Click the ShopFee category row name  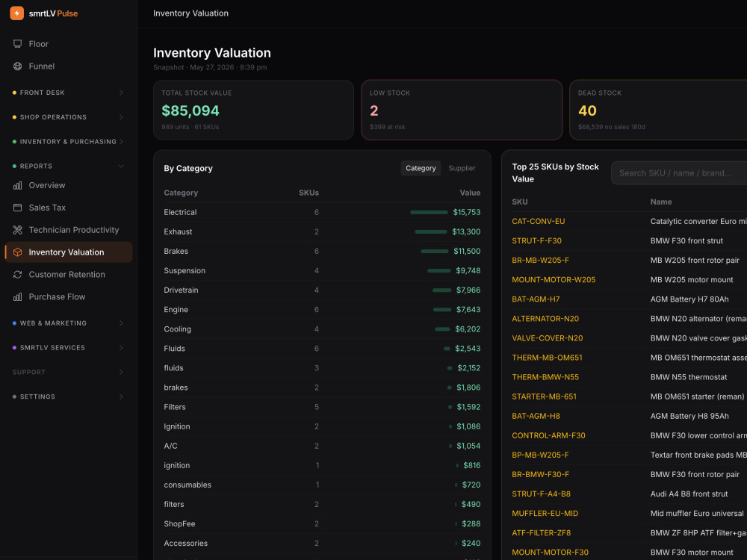coord(179,524)
